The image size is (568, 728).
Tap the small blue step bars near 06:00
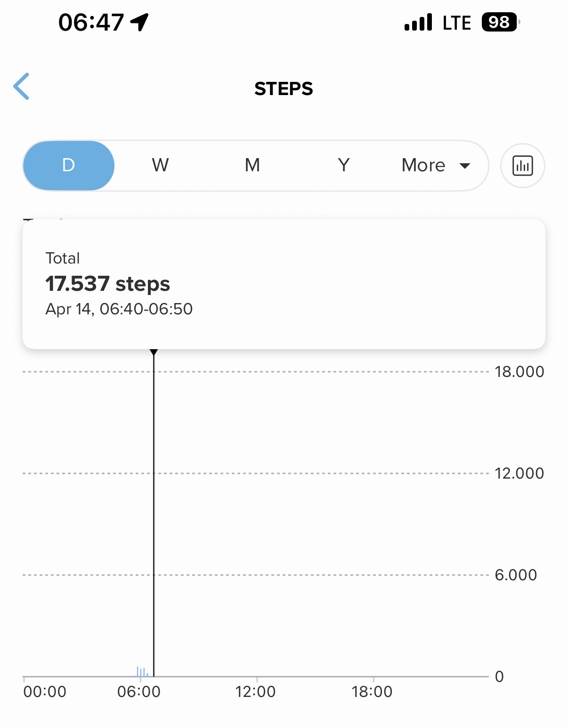click(x=142, y=672)
